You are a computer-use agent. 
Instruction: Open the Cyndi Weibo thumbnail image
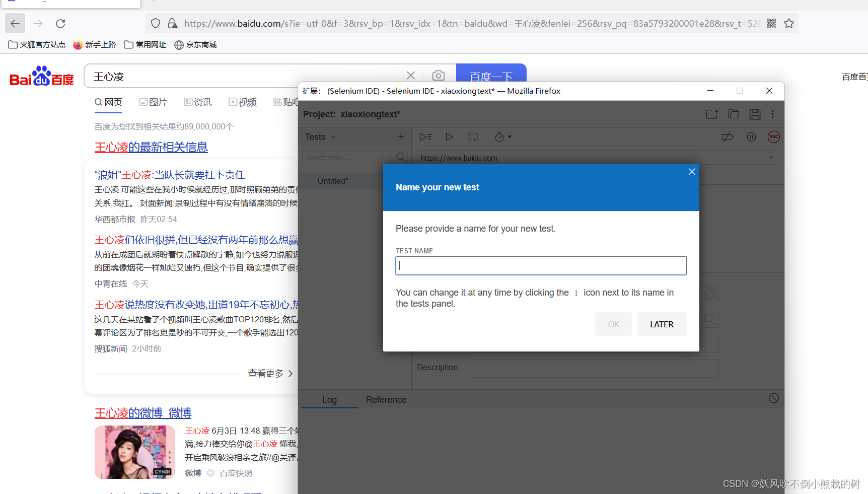click(135, 452)
